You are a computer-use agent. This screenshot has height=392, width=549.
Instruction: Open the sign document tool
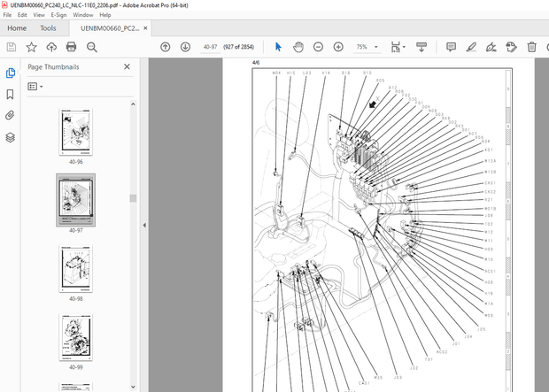coord(491,47)
